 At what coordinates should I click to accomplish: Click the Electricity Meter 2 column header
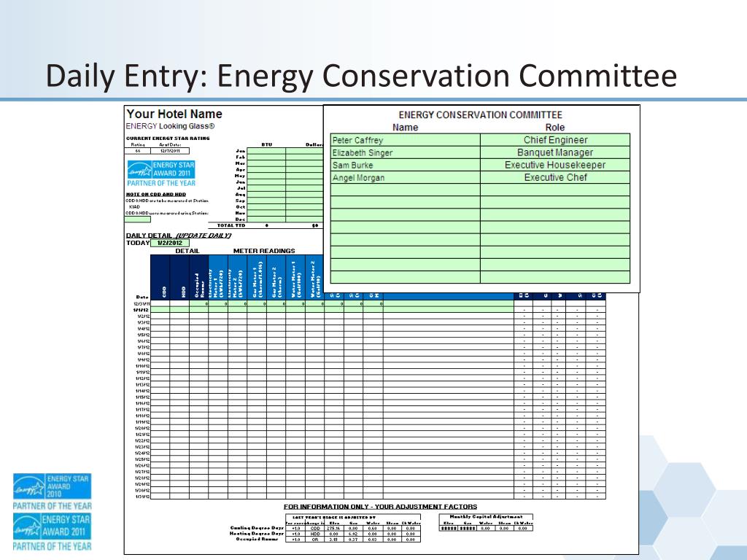click(237, 277)
